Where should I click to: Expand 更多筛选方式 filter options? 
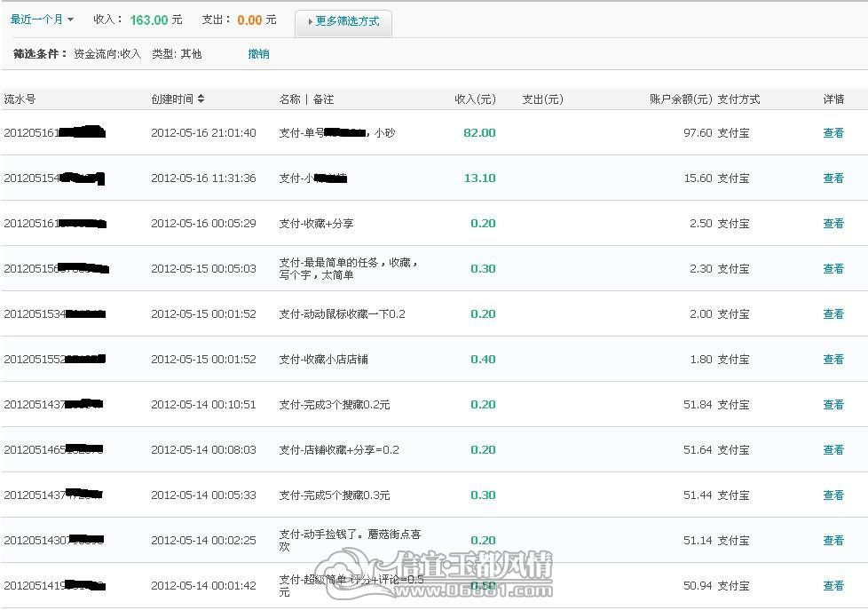point(343,21)
